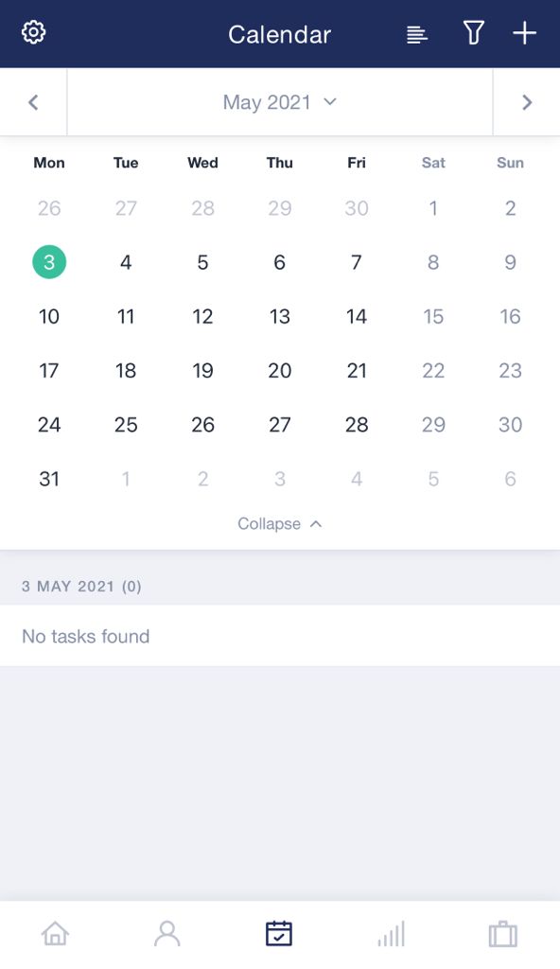Image resolution: width=560 pixels, height=969 pixels.
Task: Choose May 31 on calendar
Action: (49, 478)
